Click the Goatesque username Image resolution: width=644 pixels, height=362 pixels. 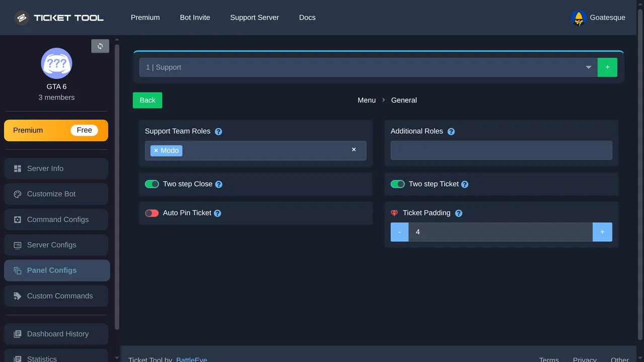point(607,18)
